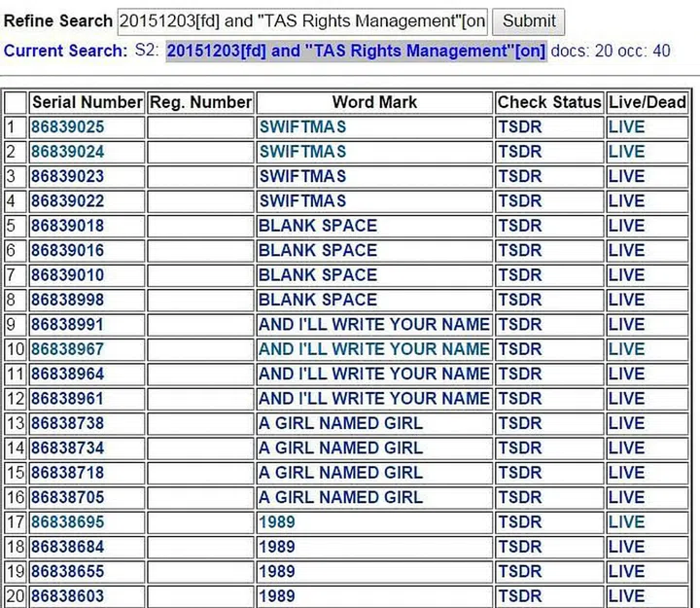Click LIVE status in row 6
This screenshot has width=700, height=608.
627,251
